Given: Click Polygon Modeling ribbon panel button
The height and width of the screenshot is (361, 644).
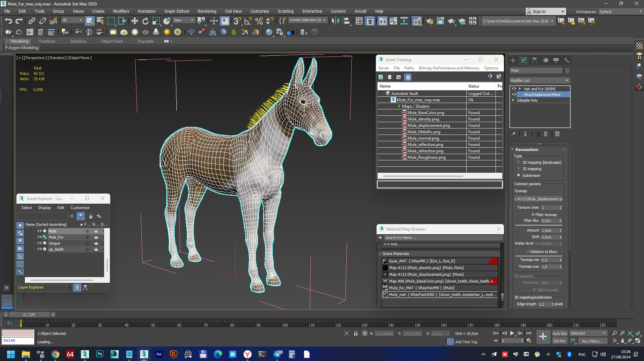Looking at the screenshot, I should tap(22, 48).
